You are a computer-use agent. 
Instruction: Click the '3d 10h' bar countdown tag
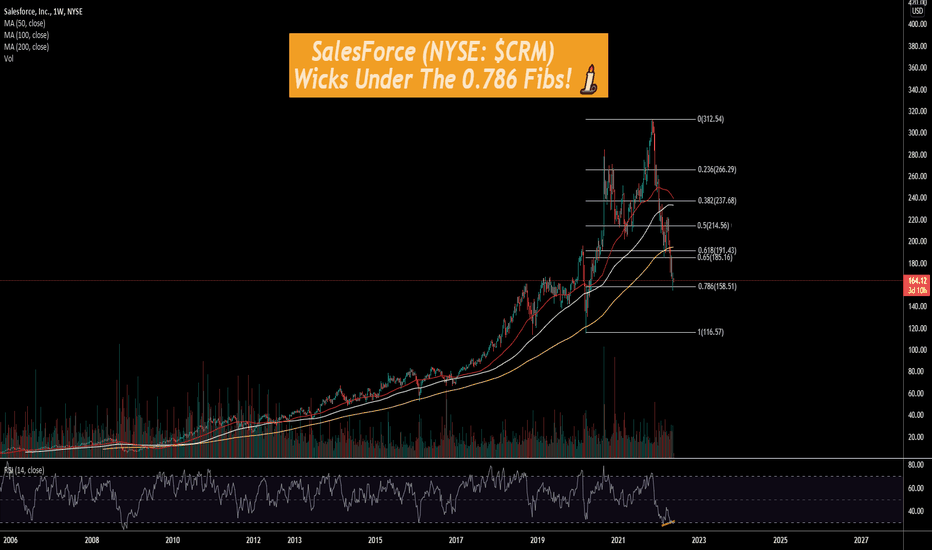coord(917,290)
